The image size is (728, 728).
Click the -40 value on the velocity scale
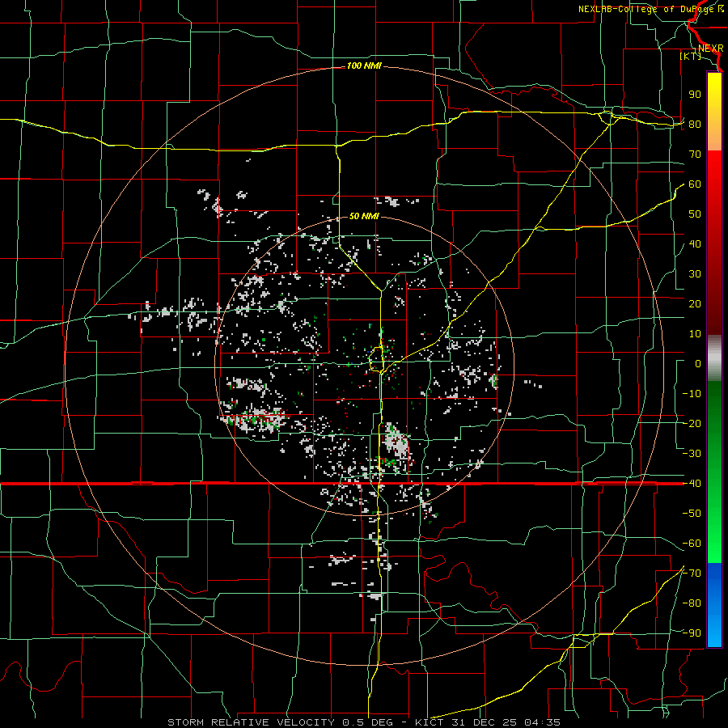(692, 484)
